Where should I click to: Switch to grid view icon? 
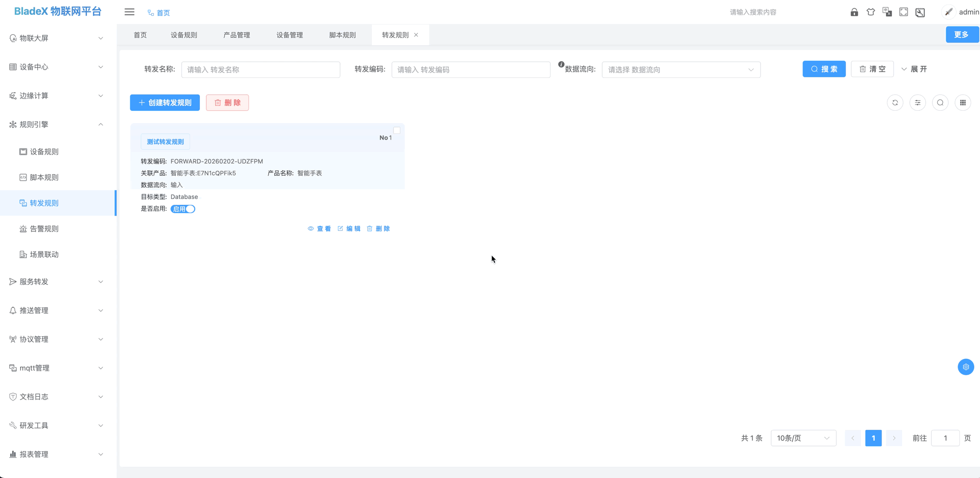[963, 103]
